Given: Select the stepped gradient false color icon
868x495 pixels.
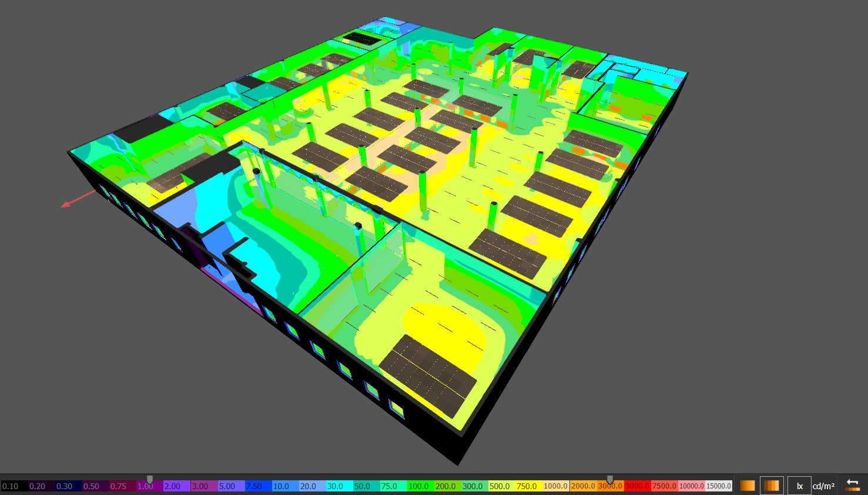Looking at the screenshot, I should coord(771,486).
